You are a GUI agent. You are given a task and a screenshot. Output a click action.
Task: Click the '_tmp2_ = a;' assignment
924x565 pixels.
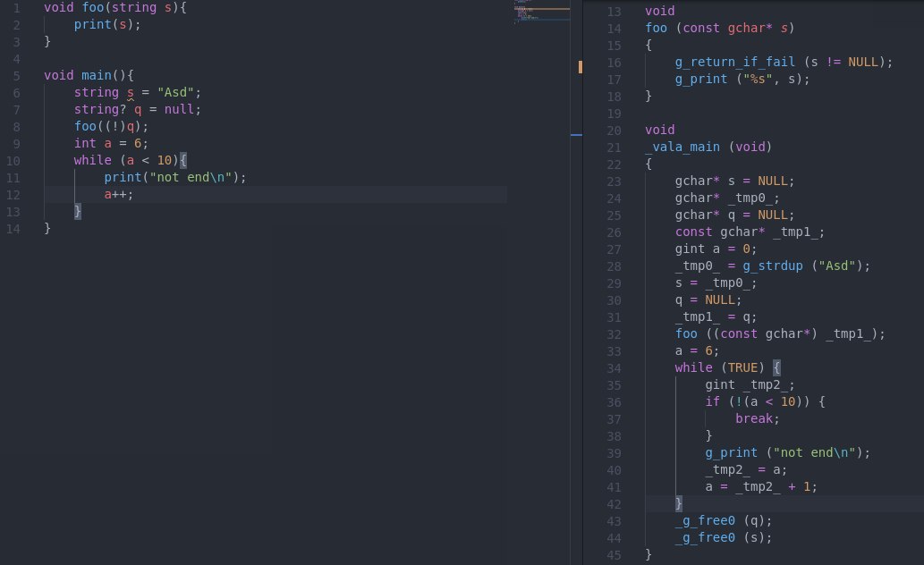pos(746,471)
